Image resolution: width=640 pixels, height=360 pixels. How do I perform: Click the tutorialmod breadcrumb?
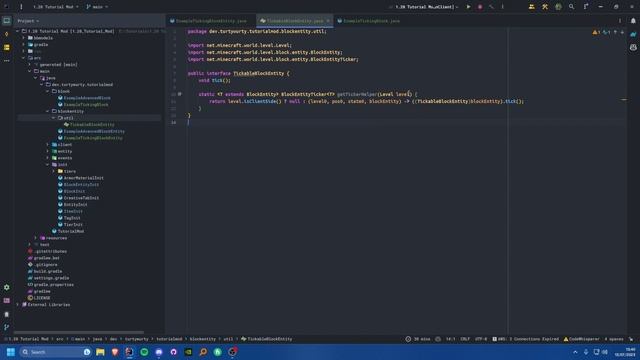point(169,339)
